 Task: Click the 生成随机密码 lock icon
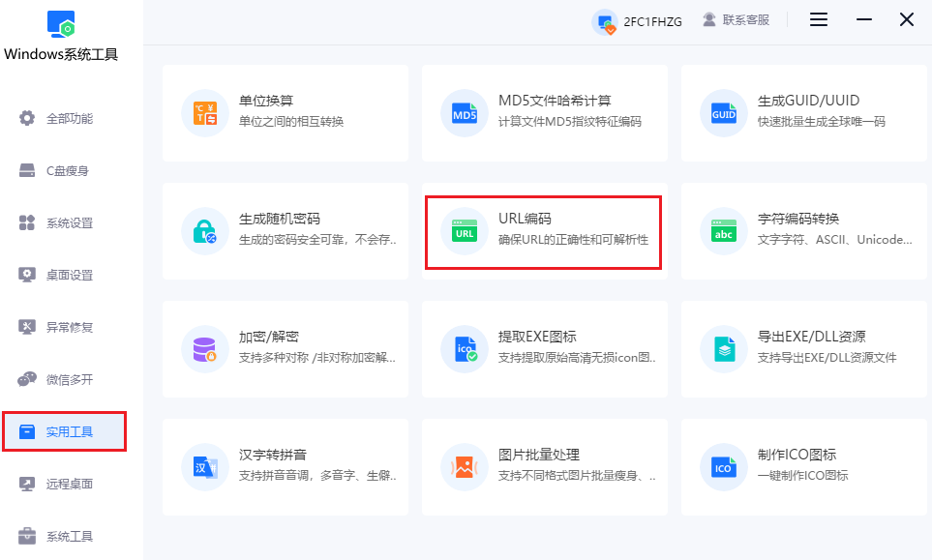[205, 231]
